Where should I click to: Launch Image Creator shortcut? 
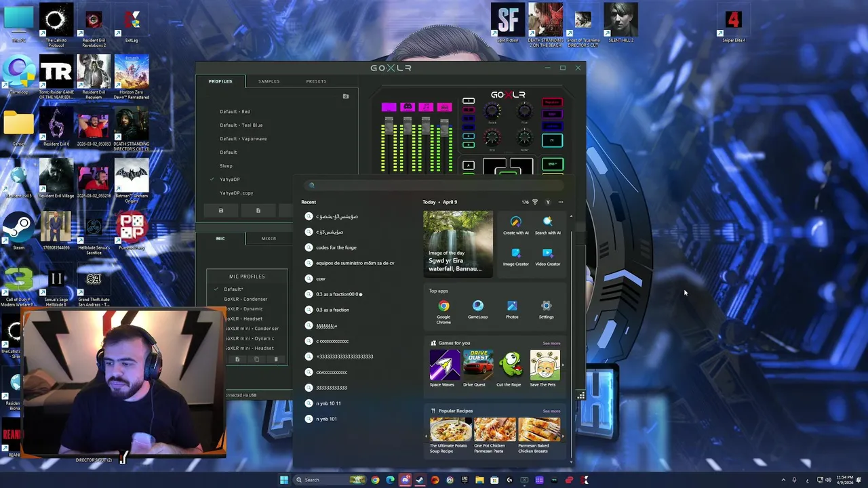point(515,257)
